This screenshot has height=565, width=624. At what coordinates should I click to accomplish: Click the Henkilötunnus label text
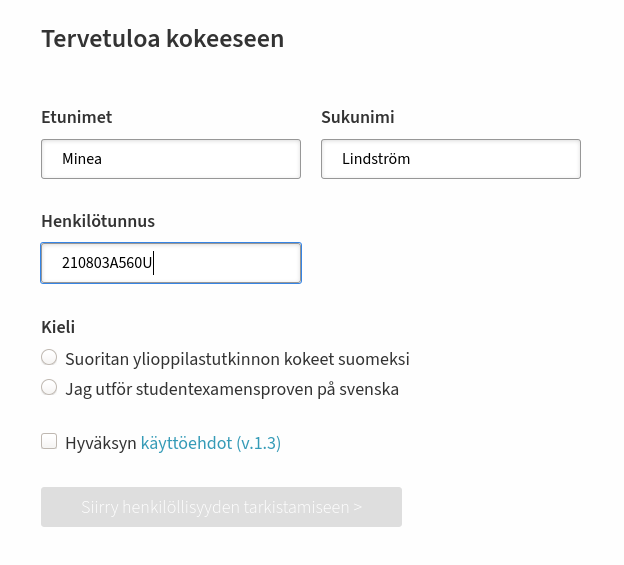(98, 221)
